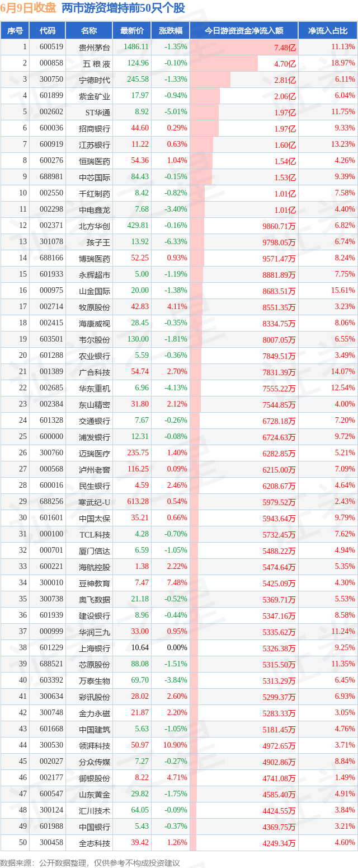Image resolution: width=358 pixels, height=868 pixels.
Task: Select the title 两市游资增持前50只个股
Action: [123, 8]
